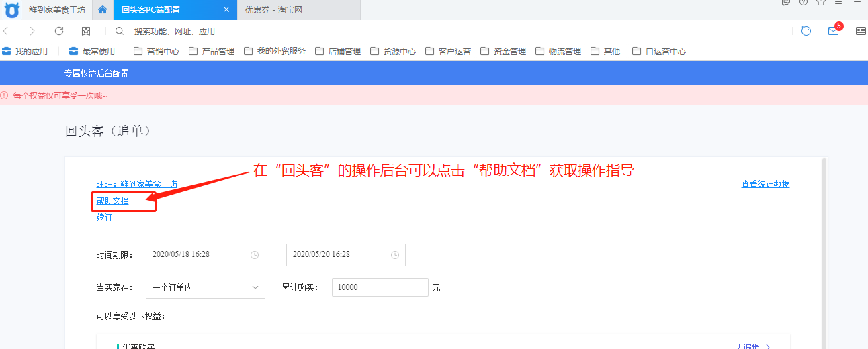Click the start date 2020/05/18 16:28 field
Viewport: 868px width, 349px height.
(206, 255)
